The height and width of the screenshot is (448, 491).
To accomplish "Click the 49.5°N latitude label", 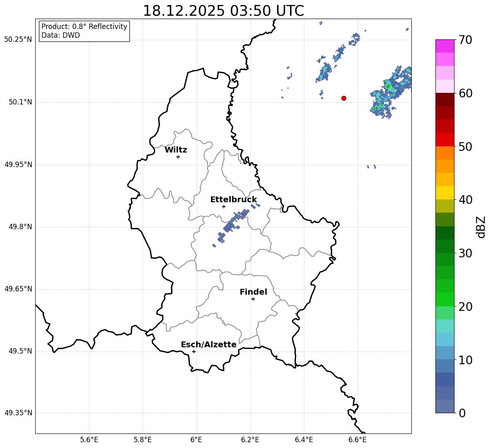I will pyautogui.click(x=20, y=351).
